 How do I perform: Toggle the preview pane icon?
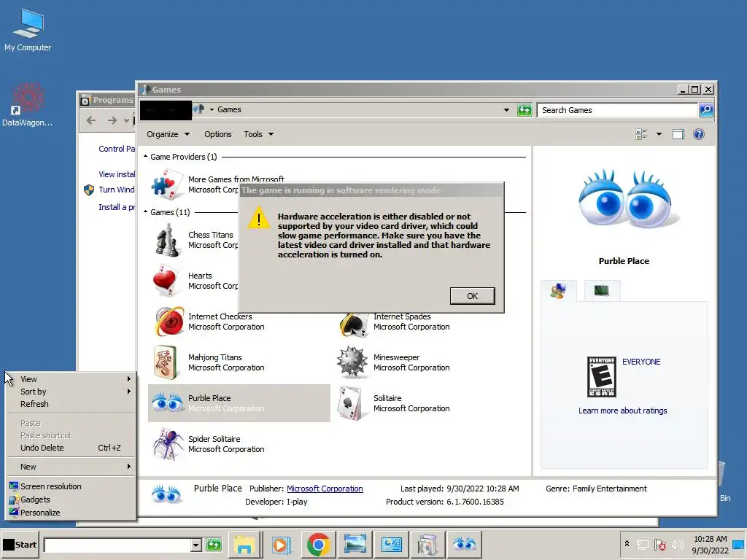[678, 134]
